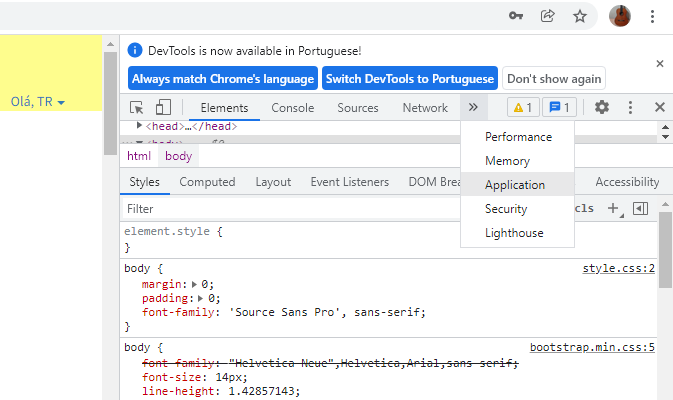
Task: Open the Event Listeners sidebar tab
Action: (x=350, y=182)
